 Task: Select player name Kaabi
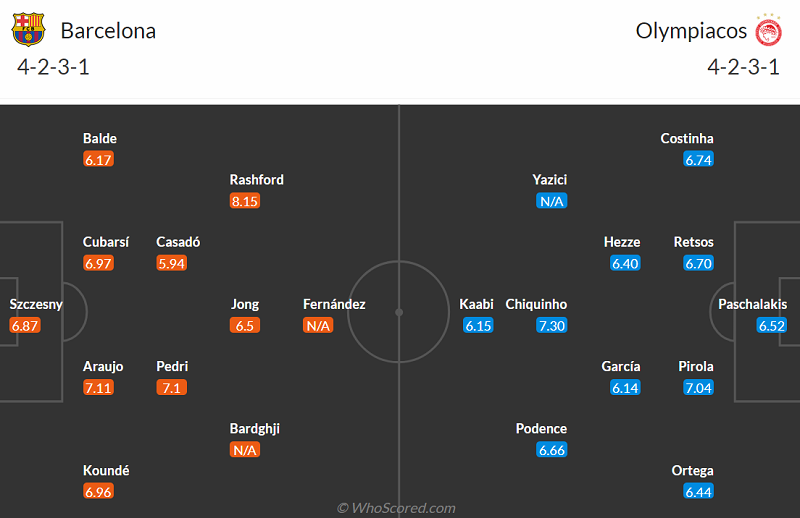point(476,304)
